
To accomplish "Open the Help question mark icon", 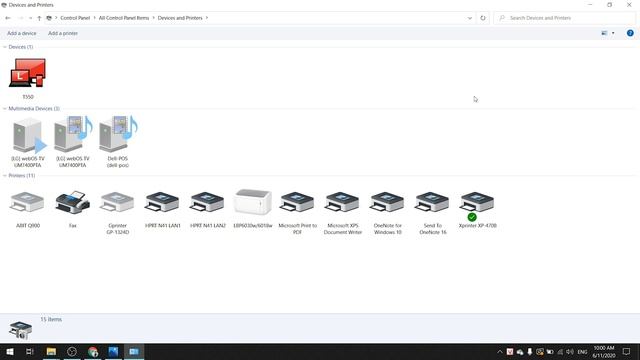I will tap(630, 33).
